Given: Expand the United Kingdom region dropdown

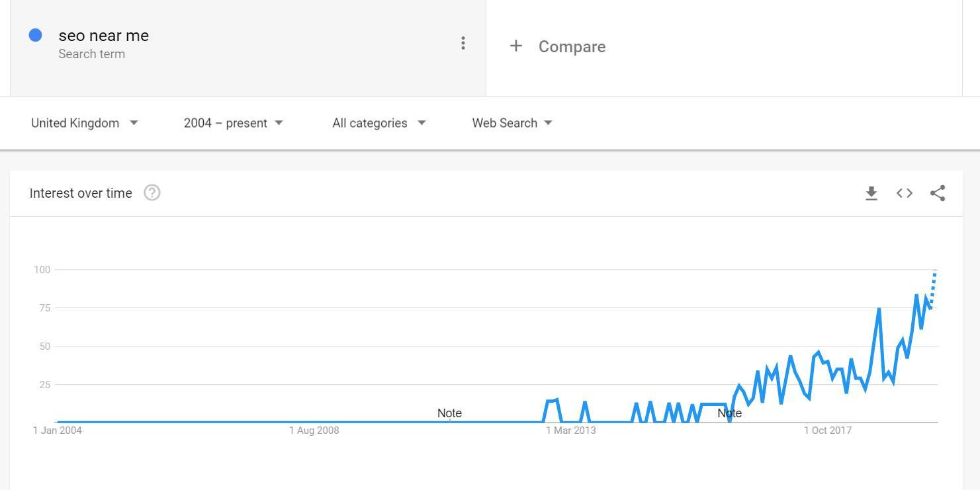Looking at the screenshot, I should 85,123.
